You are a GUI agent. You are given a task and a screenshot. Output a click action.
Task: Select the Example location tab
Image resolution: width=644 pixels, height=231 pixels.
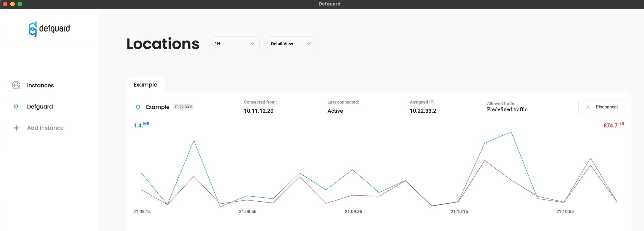(x=145, y=85)
